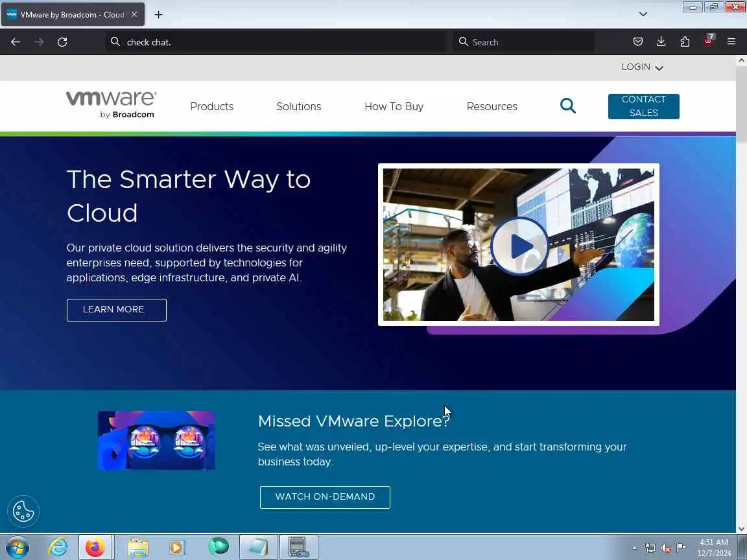The width and height of the screenshot is (747, 560).
Task: Reload the current page
Action: point(62,42)
